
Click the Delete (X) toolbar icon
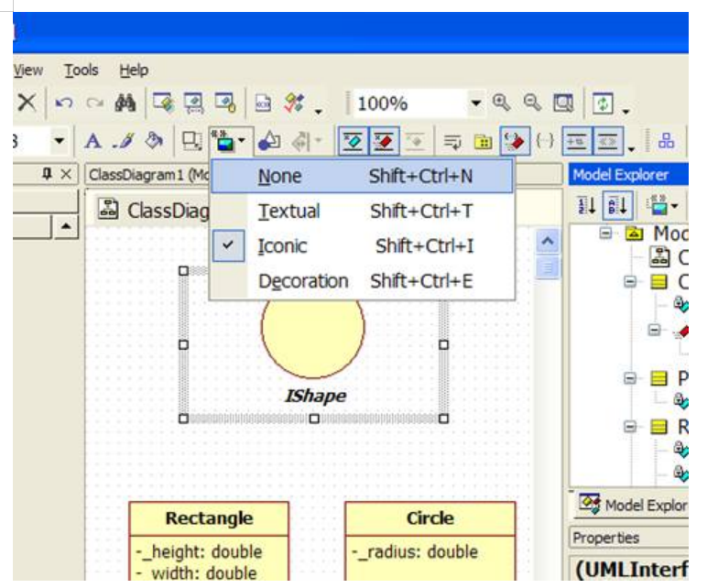(27, 103)
